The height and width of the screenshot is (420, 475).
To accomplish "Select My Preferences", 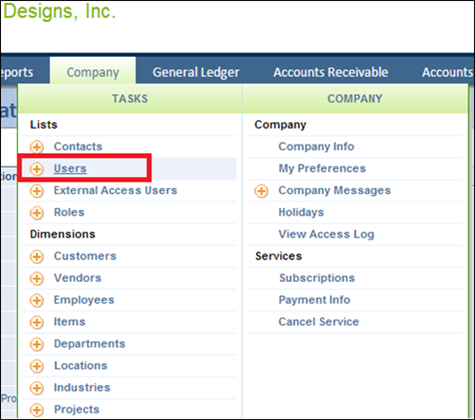I will pos(322,168).
